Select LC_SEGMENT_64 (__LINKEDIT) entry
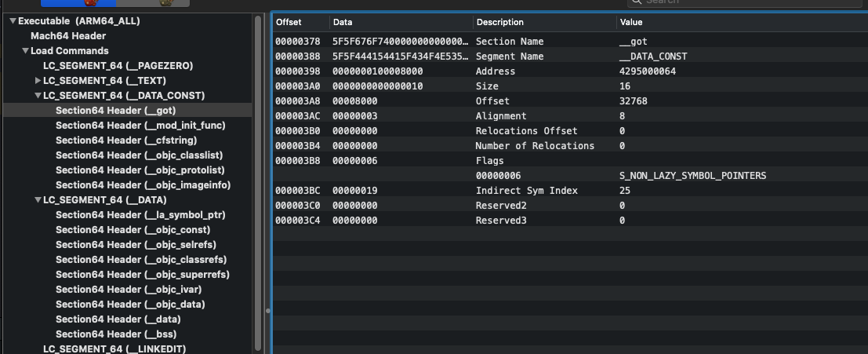 (114, 349)
